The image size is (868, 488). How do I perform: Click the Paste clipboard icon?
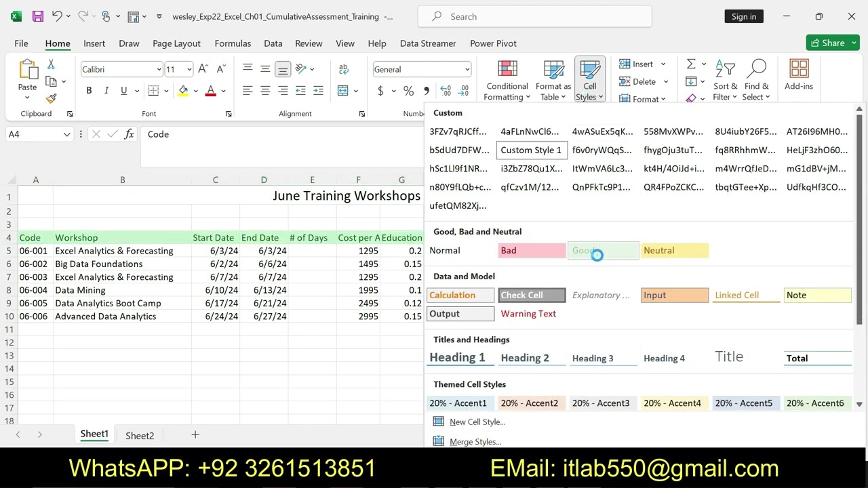click(x=28, y=70)
